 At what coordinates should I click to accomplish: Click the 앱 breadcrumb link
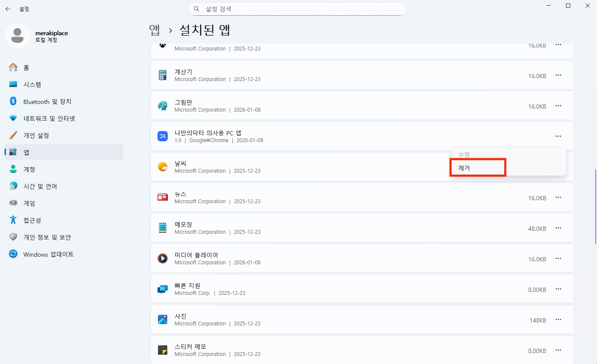(155, 30)
